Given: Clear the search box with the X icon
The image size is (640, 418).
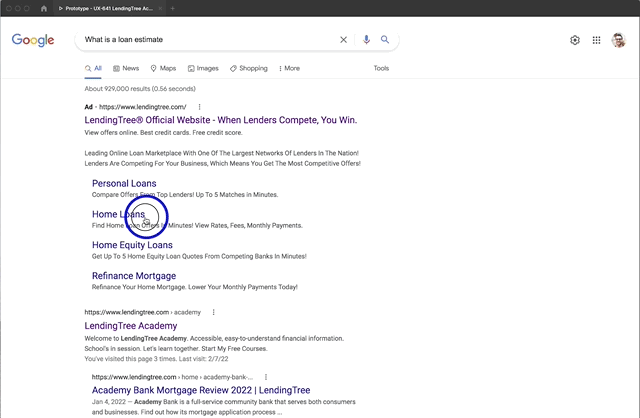Looking at the screenshot, I should [343, 40].
